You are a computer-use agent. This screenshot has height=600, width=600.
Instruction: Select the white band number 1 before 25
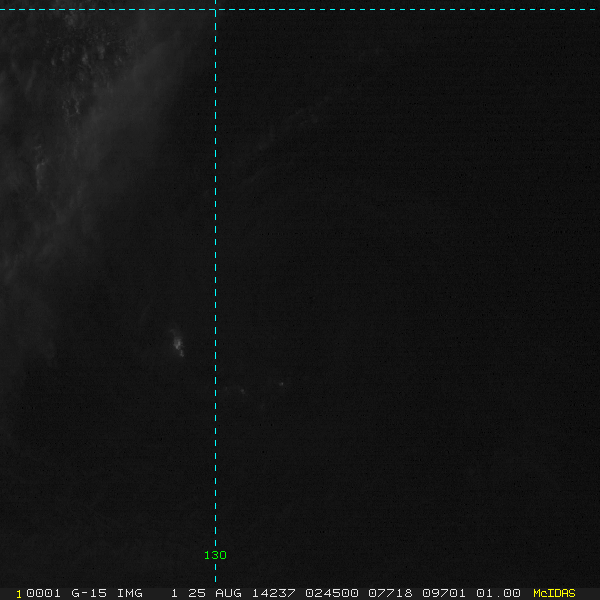coord(174,593)
